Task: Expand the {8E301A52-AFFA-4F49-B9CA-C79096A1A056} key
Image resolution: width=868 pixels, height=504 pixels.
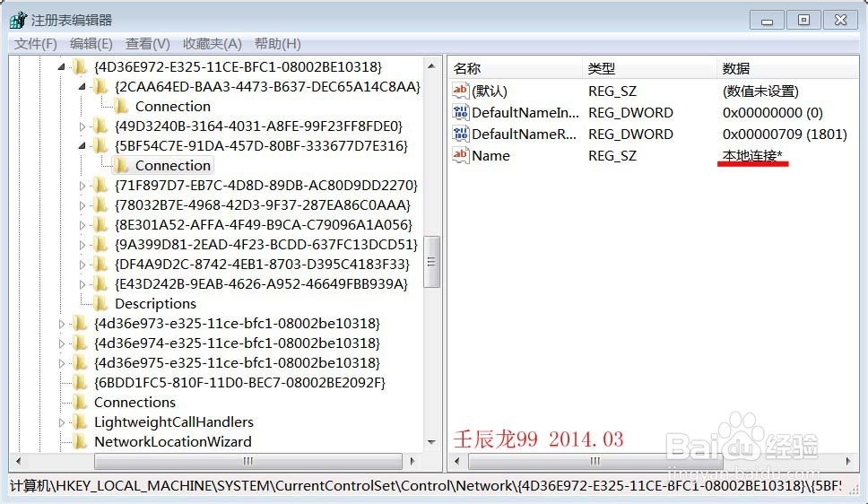Action: coord(82,225)
